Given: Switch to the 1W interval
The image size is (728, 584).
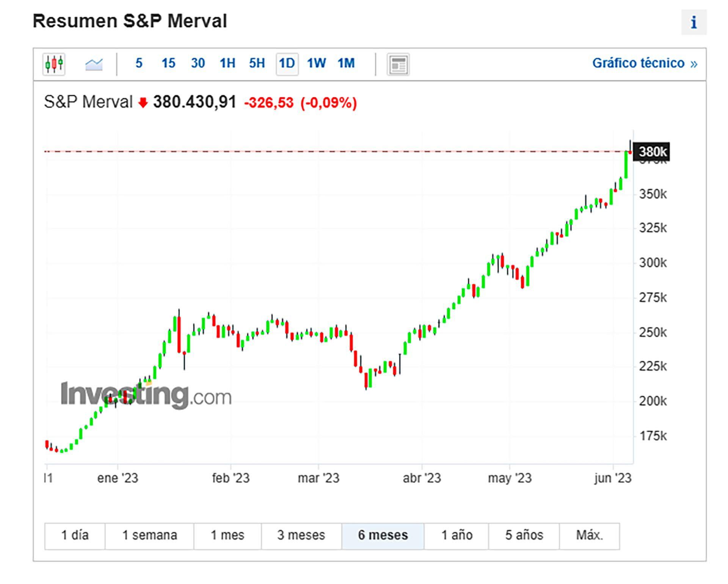Looking at the screenshot, I should [x=316, y=63].
